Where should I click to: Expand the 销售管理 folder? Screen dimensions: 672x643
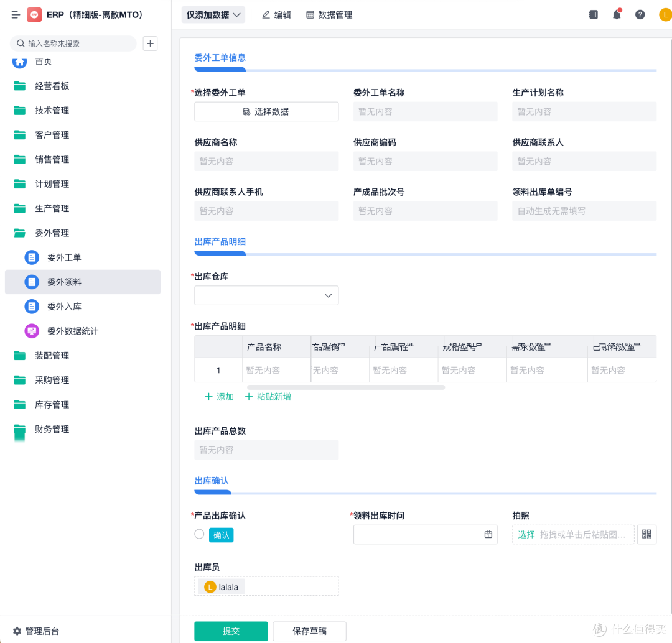tap(83, 159)
